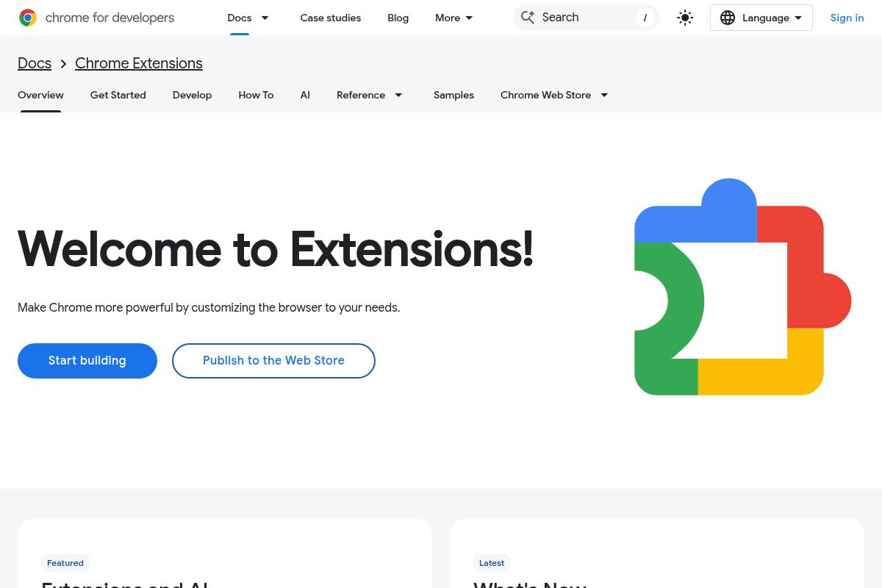
Task: Click the Chrome Extensions breadcrumb link
Action: coord(139,63)
